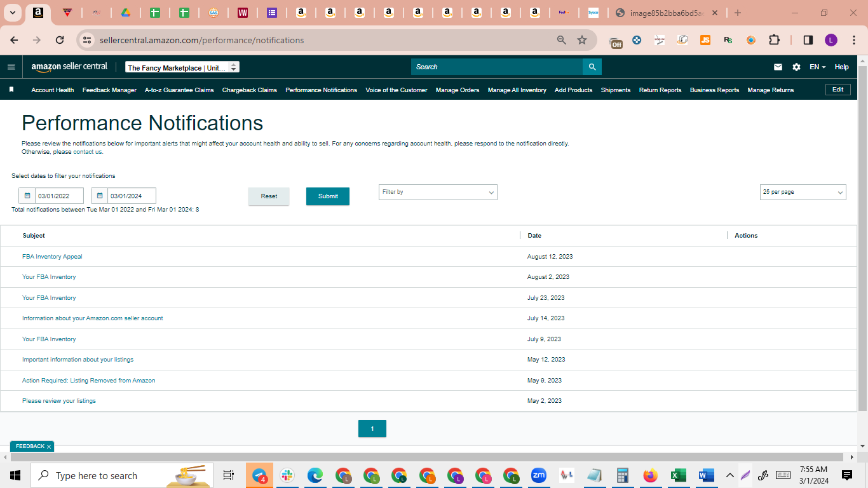Screen dimensions: 868x488
Task: Click the amazon seller central logo
Action: pyautogui.click(x=69, y=67)
